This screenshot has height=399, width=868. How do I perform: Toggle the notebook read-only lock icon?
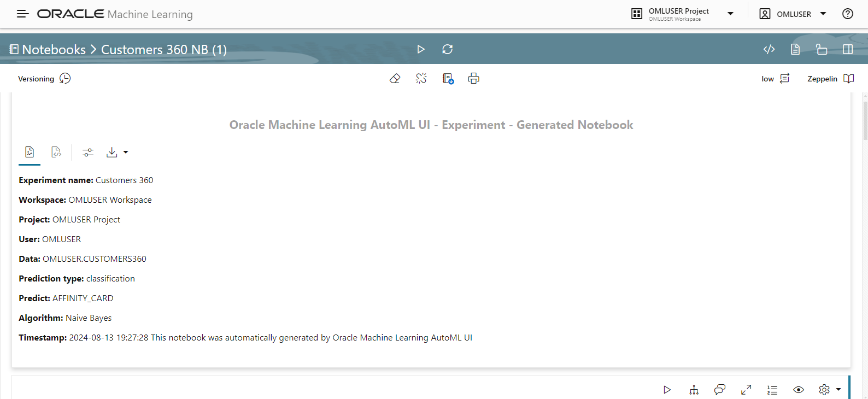[x=822, y=49]
